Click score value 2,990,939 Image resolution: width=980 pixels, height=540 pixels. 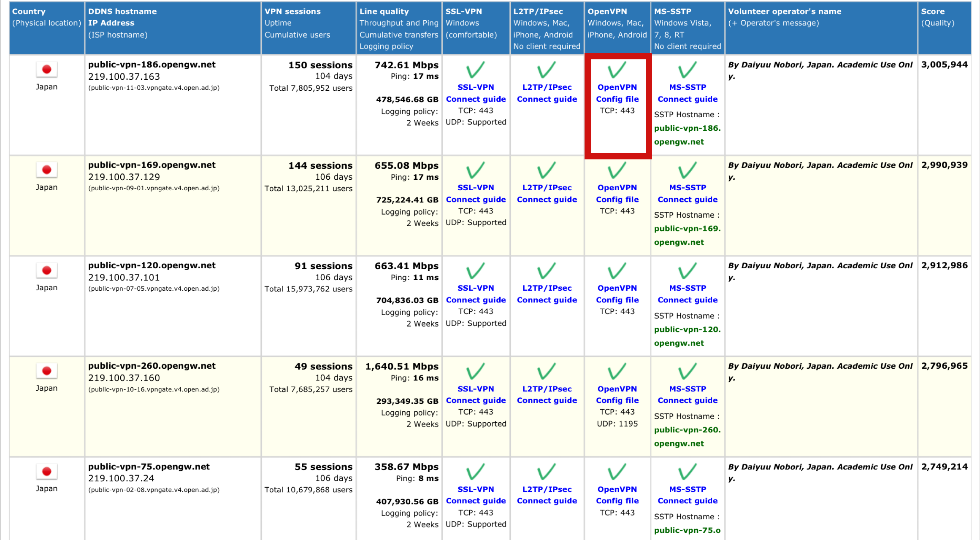click(944, 165)
